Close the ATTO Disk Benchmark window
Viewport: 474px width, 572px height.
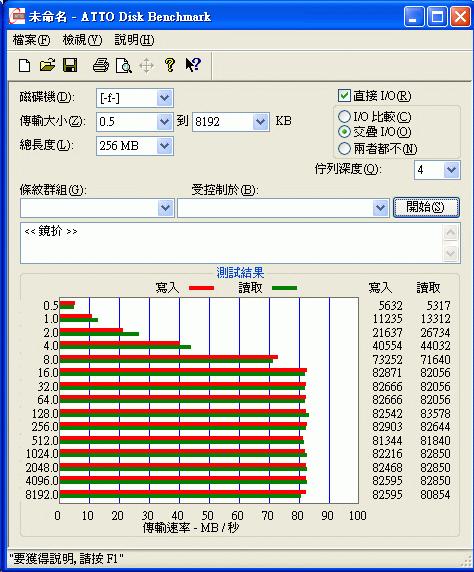pos(460,17)
